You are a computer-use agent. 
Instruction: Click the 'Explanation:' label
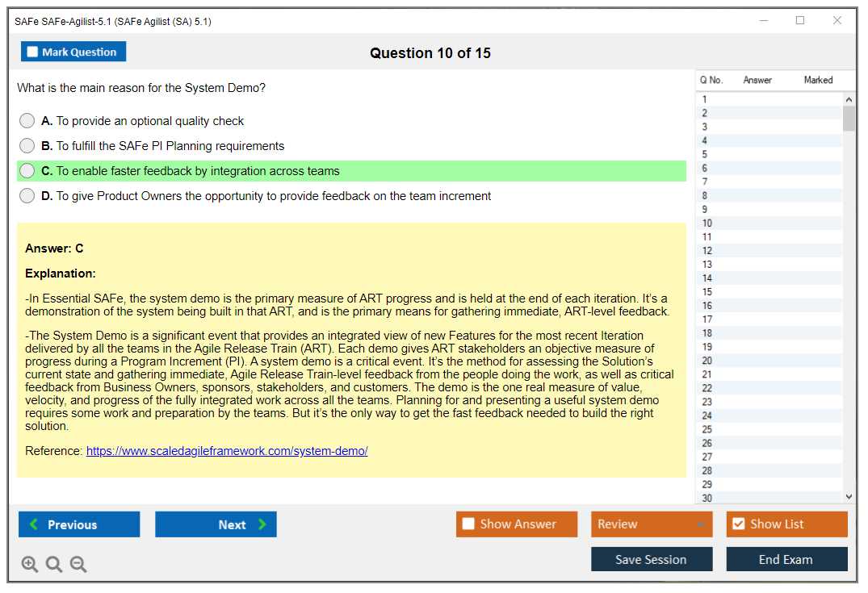pyautogui.click(x=61, y=274)
